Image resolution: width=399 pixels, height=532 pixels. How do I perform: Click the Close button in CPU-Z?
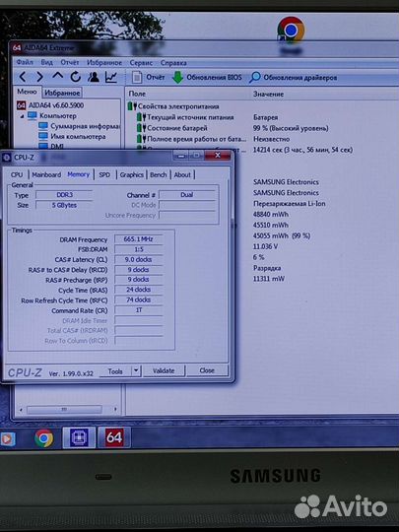click(x=207, y=370)
